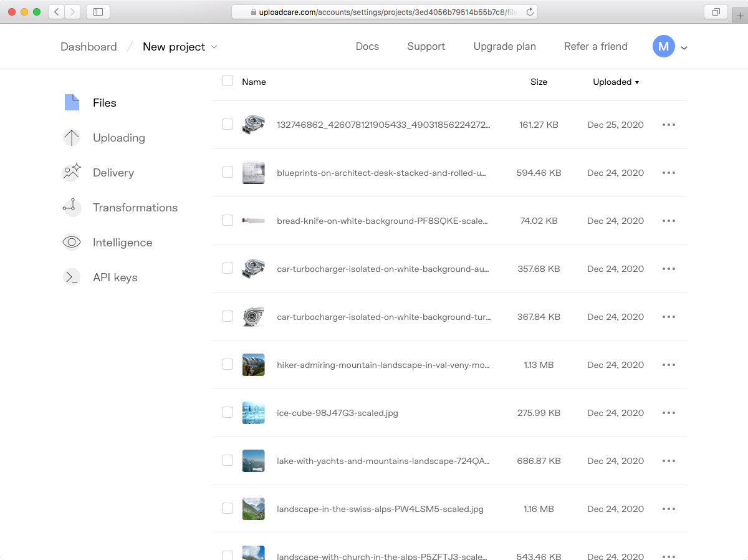Click the Files icon in sidebar

(72, 103)
